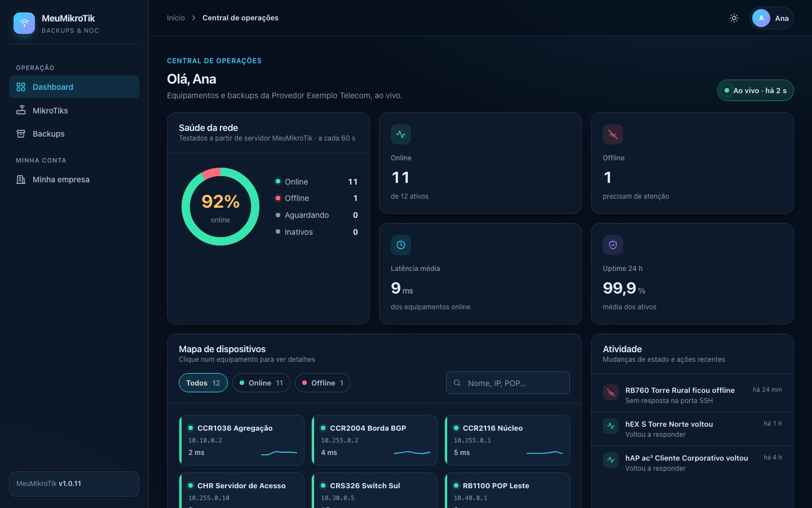The image size is (812, 508).
Task: Click the 10.40.0.1 IP address
Action: (471, 498)
